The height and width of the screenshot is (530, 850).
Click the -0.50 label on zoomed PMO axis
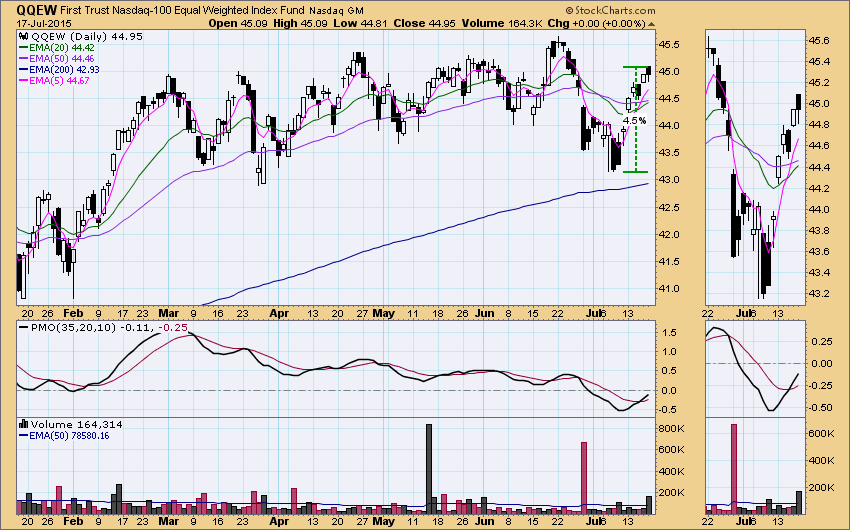click(x=820, y=408)
